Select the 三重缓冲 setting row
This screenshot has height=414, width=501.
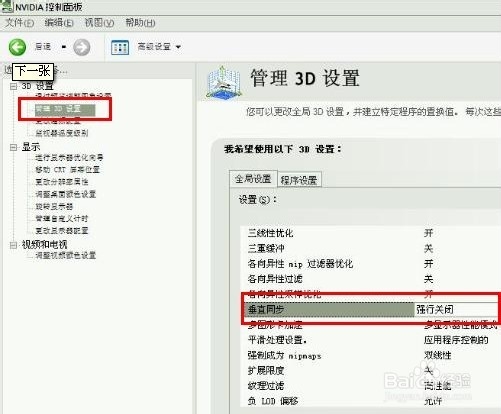point(370,248)
